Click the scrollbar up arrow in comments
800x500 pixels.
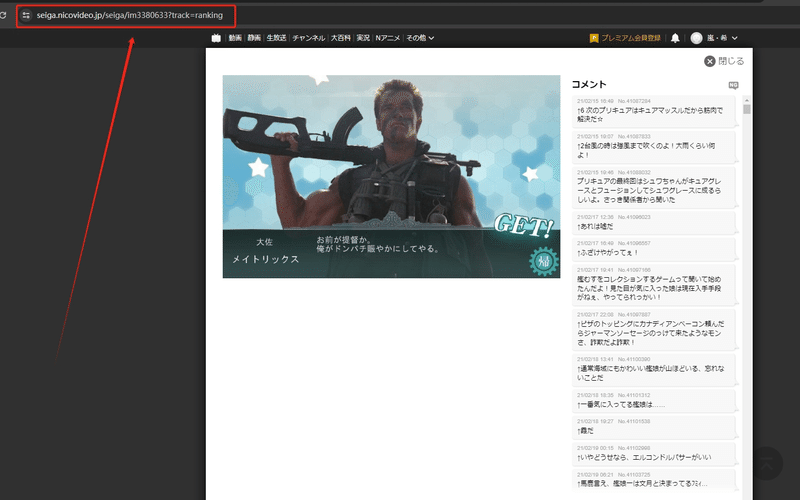click(x=747, y=101)
